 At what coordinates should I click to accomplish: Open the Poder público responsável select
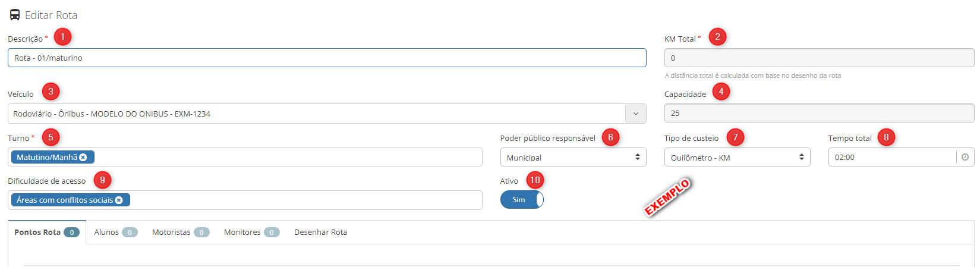point(573,157)
